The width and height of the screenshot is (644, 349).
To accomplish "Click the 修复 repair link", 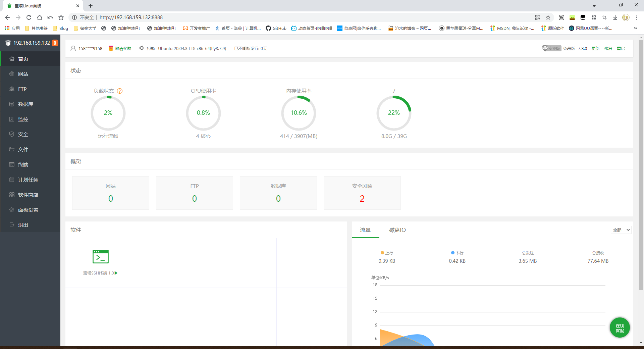I will tap(608, 48).
